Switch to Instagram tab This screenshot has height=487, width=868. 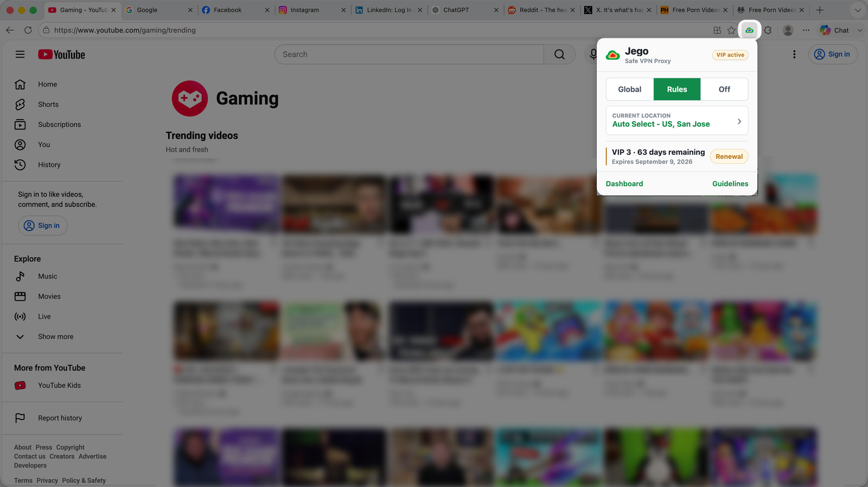[x=311, y=10]
